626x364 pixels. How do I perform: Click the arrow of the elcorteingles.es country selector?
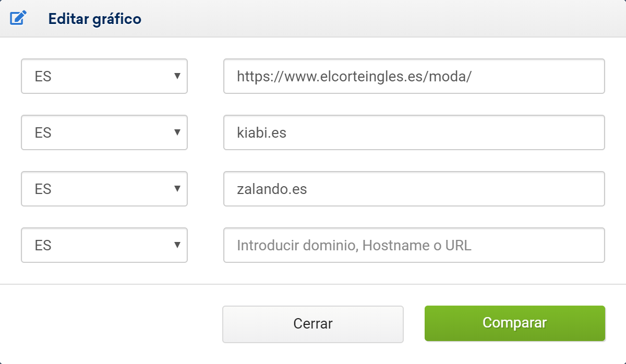coord(177,76)
